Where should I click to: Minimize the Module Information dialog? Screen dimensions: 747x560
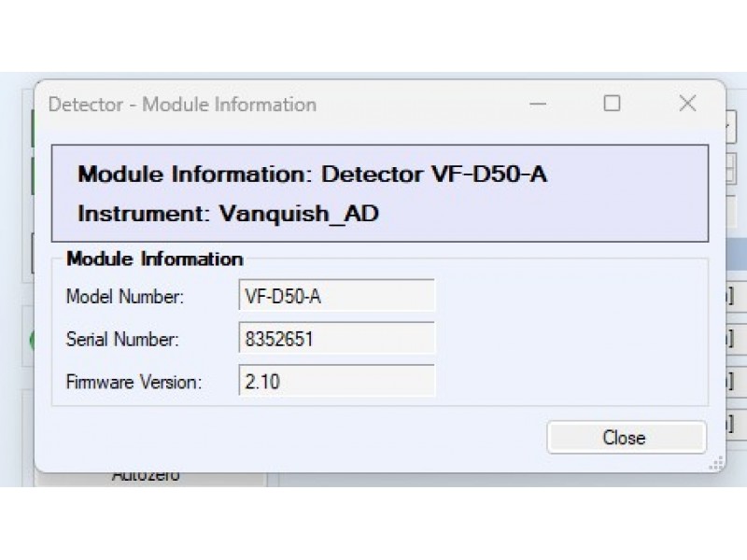(x=538, y=104)
